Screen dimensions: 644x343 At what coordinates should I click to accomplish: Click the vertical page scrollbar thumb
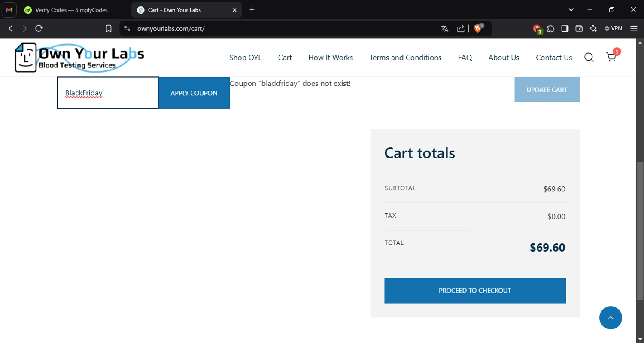pyautogui.click(x=640, y=231)
